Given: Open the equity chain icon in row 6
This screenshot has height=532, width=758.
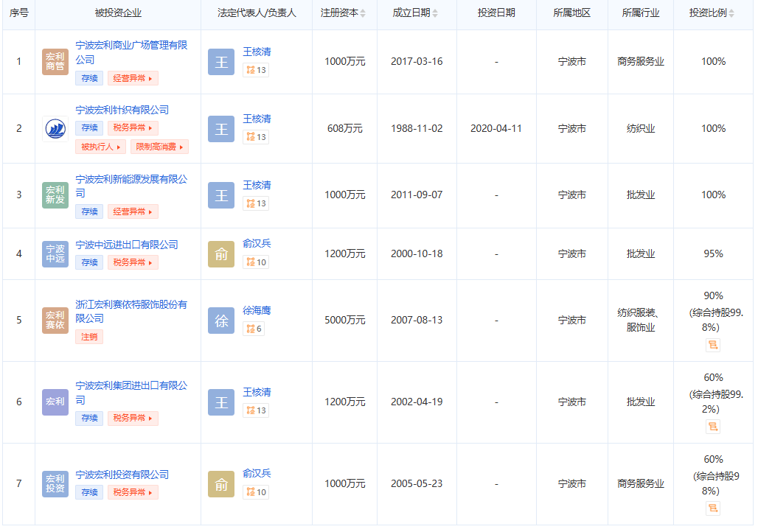Looking at the screenshot, I should 712,427.
